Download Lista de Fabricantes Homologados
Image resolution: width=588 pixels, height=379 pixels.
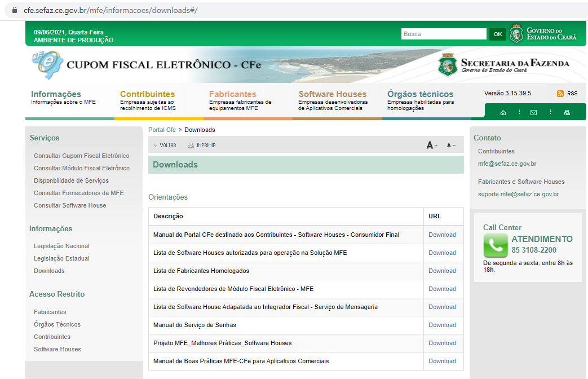click(x=442, y=271)
